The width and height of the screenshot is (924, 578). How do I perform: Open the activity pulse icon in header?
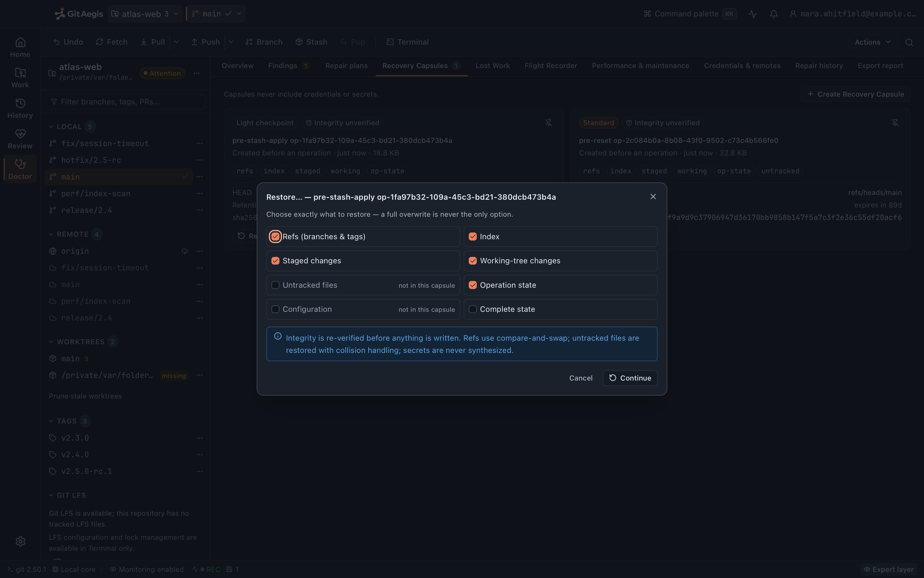pos(753,14)
